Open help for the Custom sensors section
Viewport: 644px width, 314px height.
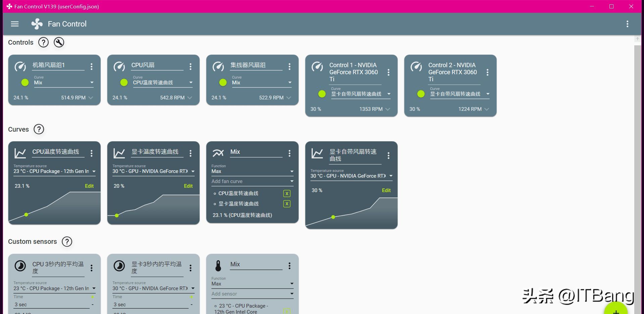click(x=67, y=241)
